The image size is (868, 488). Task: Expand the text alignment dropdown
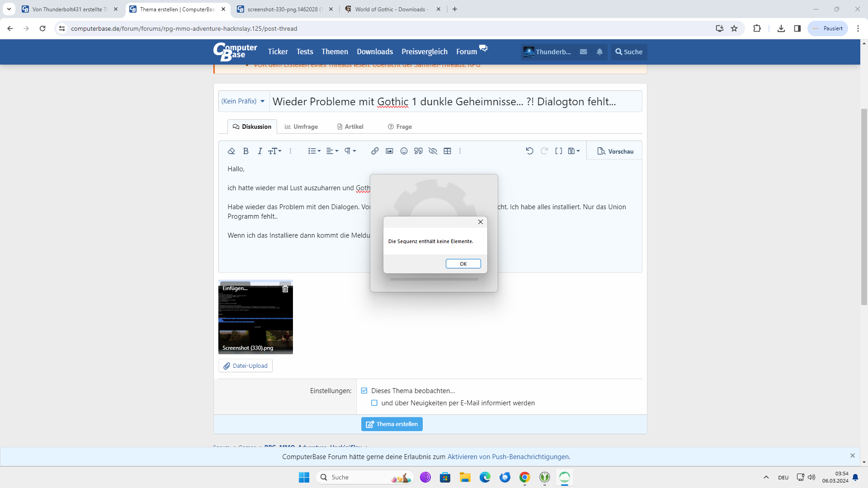click(x=332, y=151)
